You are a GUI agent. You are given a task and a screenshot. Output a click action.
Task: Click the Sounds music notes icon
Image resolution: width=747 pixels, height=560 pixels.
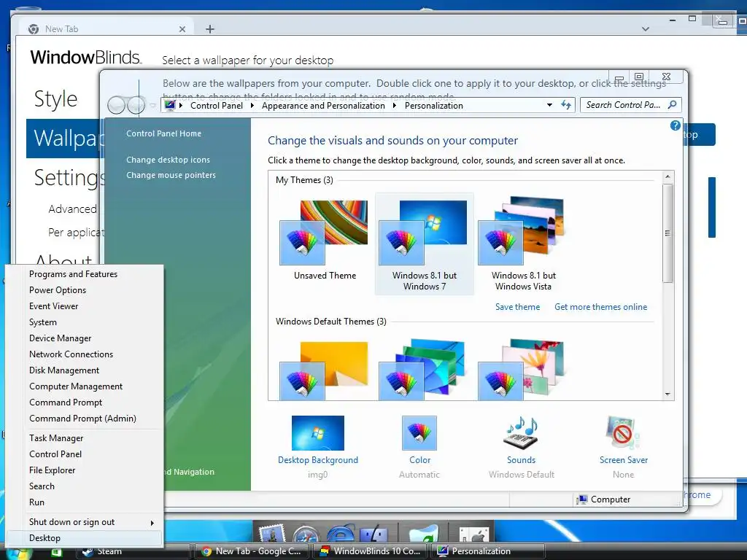coord(521,433)
